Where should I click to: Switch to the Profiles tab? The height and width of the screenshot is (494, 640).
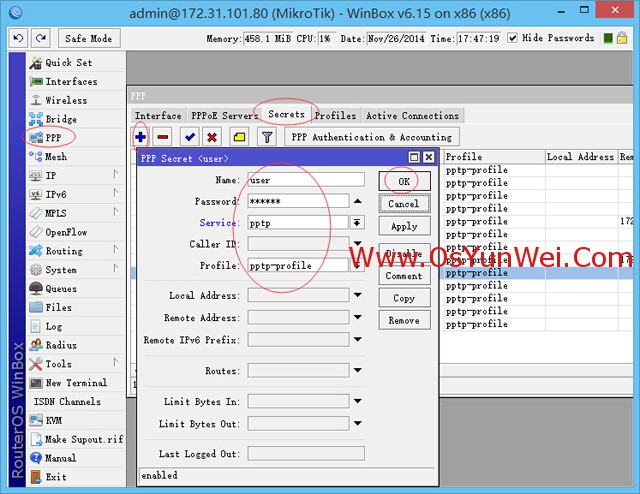(x=336, y=116)
